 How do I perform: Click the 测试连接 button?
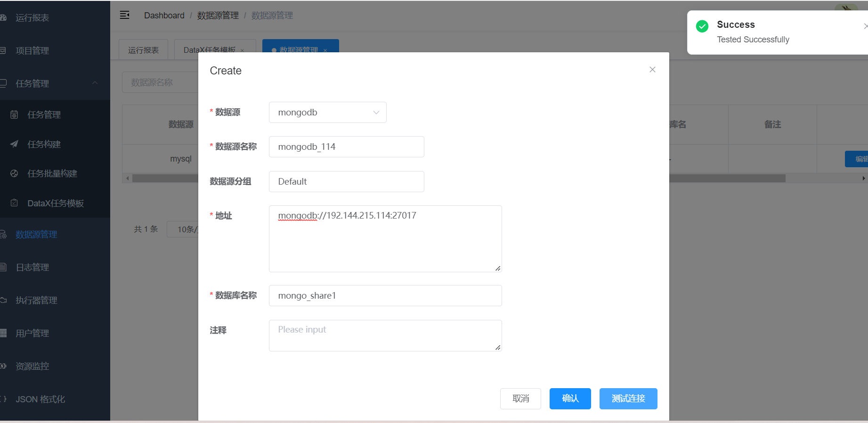pos(628,399)
